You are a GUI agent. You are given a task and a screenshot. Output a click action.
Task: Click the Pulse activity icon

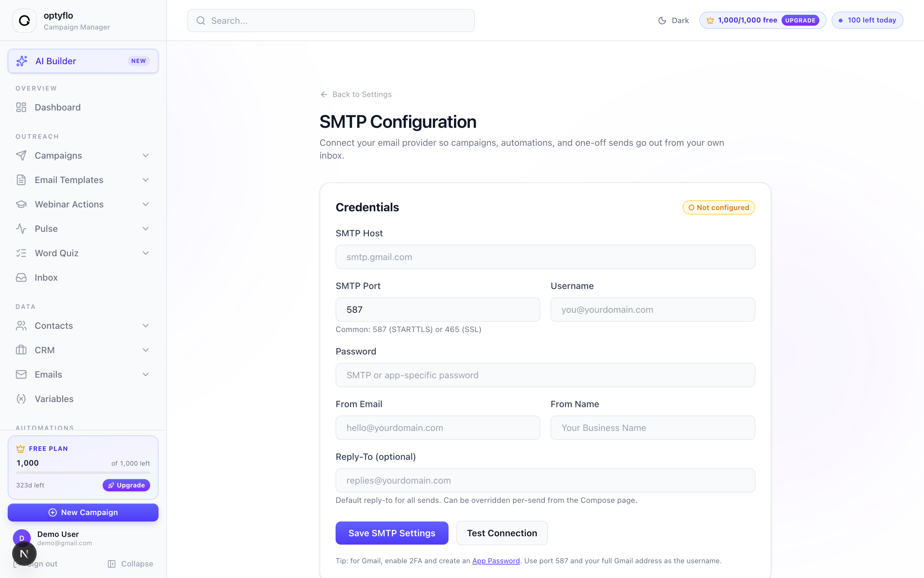click(x=21, y=229)
